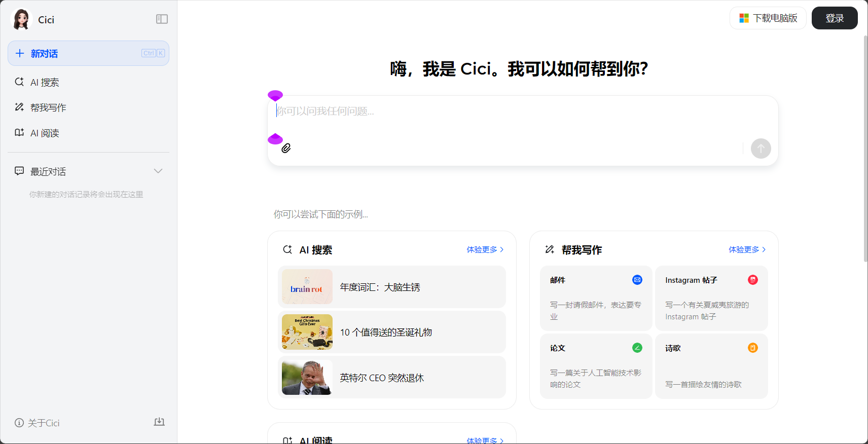Expand the 最近对话 chevron
Screen dimensions: 868x444
point(158,171)
